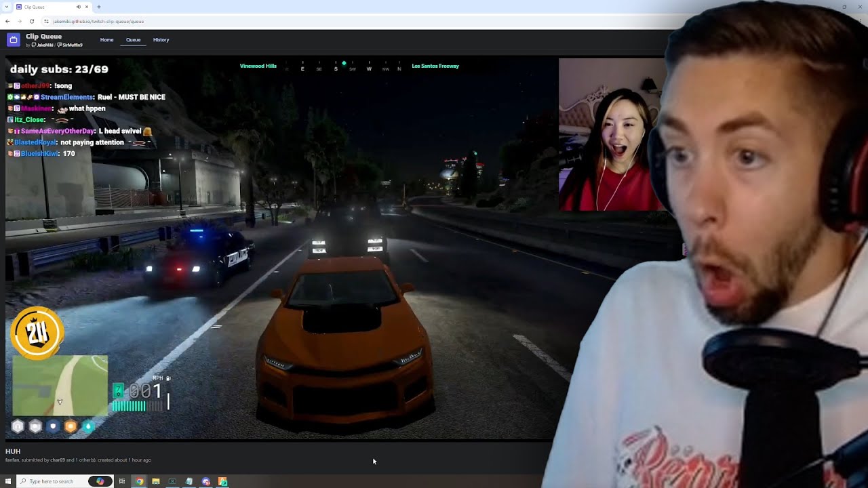The height and width of the screenshot is (488, 868).
Task: Click the 'Los Santos Freeway' label
Action: point(435,66)
